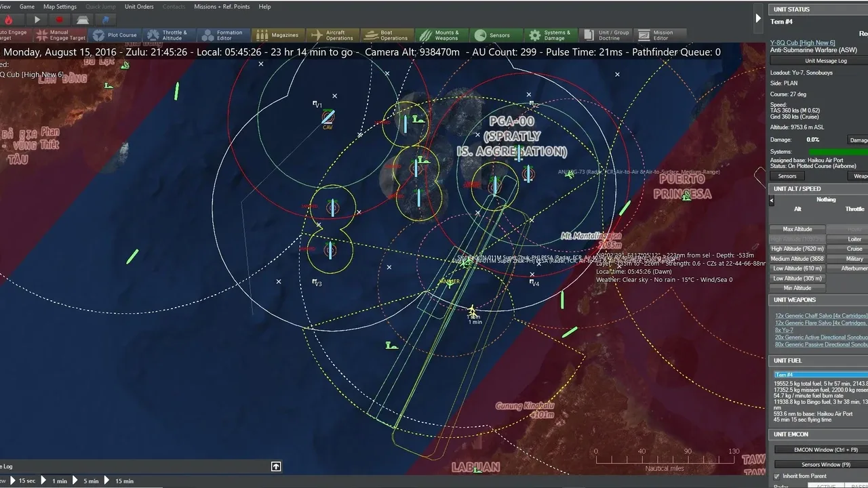The width and height of the screenshot is (868, 488).
Task: Expand message log with up-arrow icon
Action: [x=276, y=466]
